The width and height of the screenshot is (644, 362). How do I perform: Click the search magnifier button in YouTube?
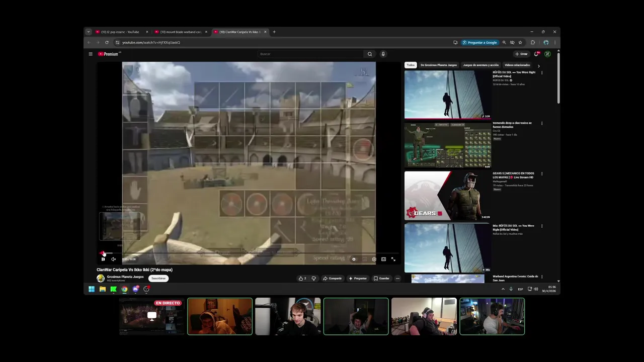pos(370,54)
